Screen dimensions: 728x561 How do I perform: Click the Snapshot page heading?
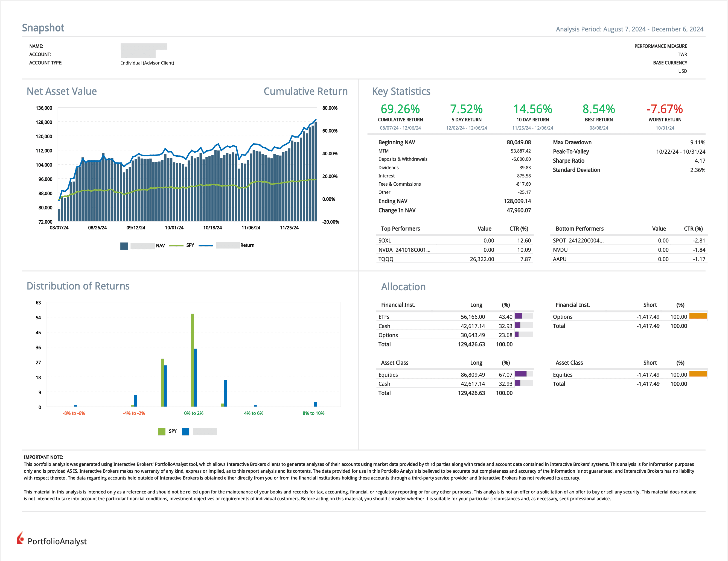coord(43,28)
